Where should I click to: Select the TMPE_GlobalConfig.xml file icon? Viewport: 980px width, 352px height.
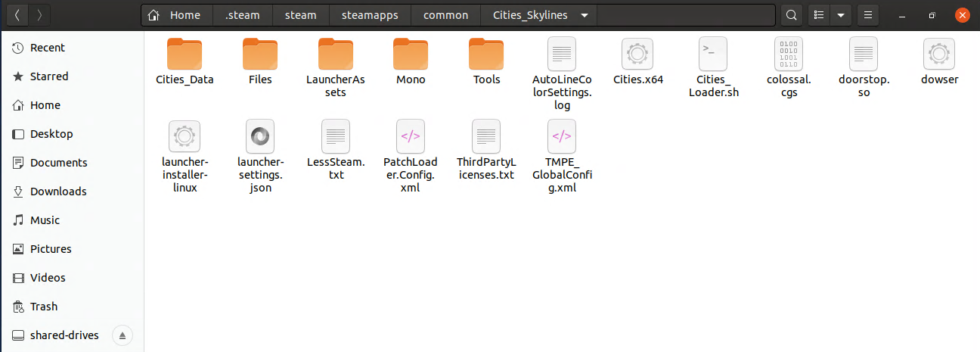[x=562, y=137]
